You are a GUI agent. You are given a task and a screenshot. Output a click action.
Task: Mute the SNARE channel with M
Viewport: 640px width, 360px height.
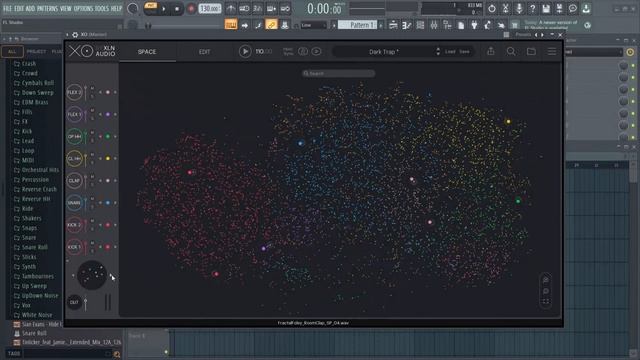(92, 199)
